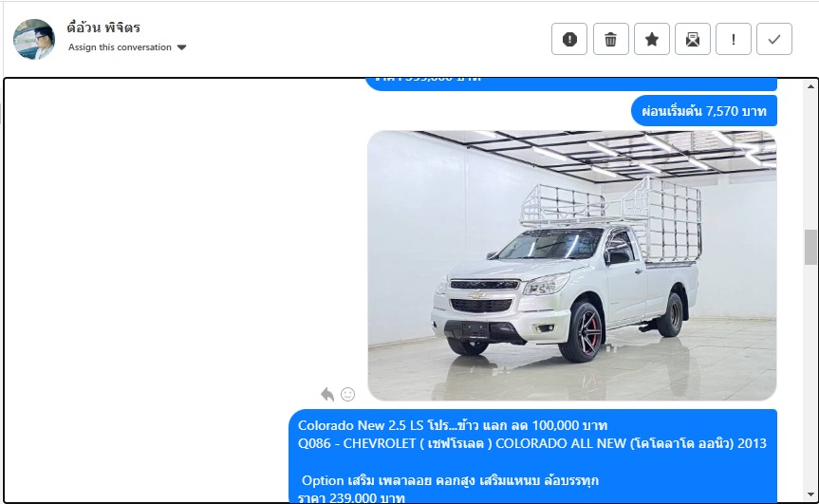The width and height of the screenshot is (819, 504).
Task: Open the customer profile picture
Action: coord(34,39)
